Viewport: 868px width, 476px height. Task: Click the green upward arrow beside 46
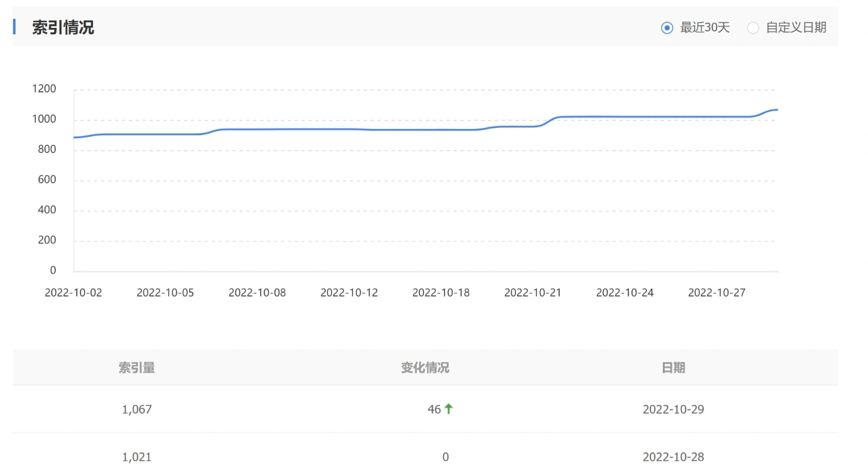coord(449,409)
